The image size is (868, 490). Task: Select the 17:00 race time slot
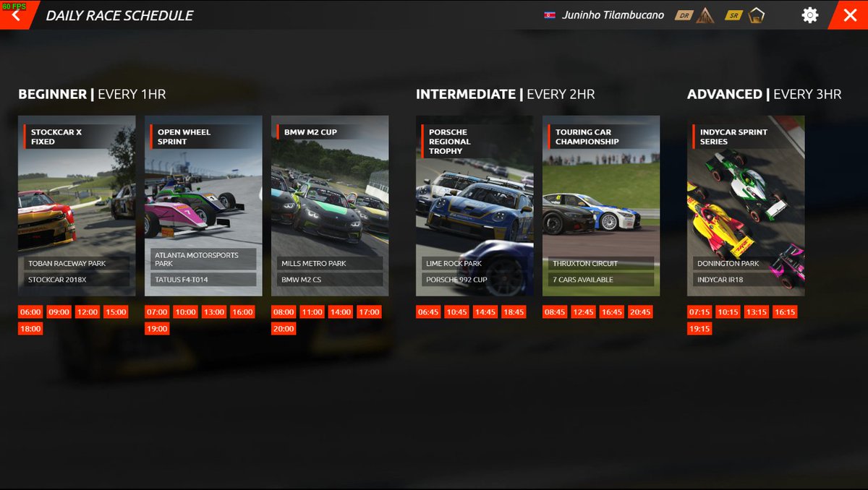pyautogui.click(x=369, y=312)
